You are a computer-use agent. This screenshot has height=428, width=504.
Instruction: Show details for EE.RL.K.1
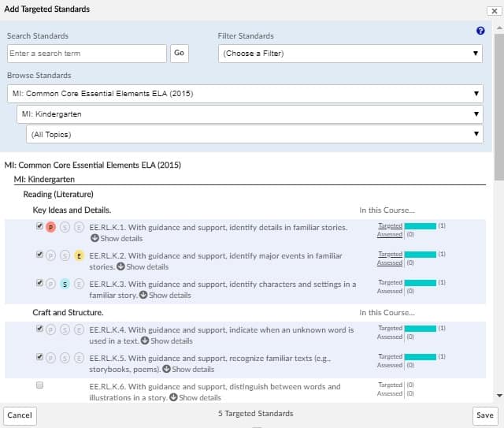coord(117,239)
